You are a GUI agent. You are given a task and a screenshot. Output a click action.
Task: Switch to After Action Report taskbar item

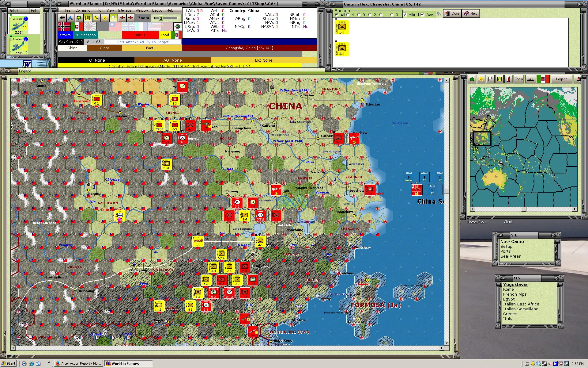tap(78, 363)
